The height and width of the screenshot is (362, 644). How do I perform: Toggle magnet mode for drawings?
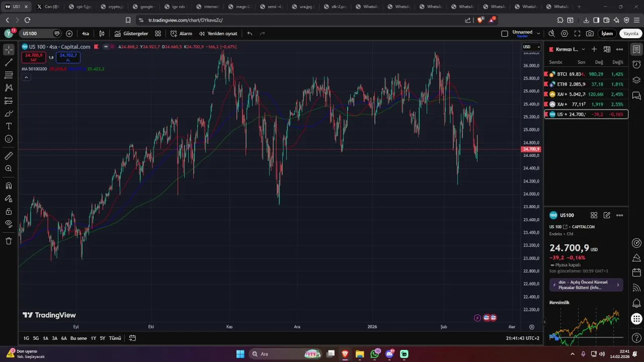9,186
